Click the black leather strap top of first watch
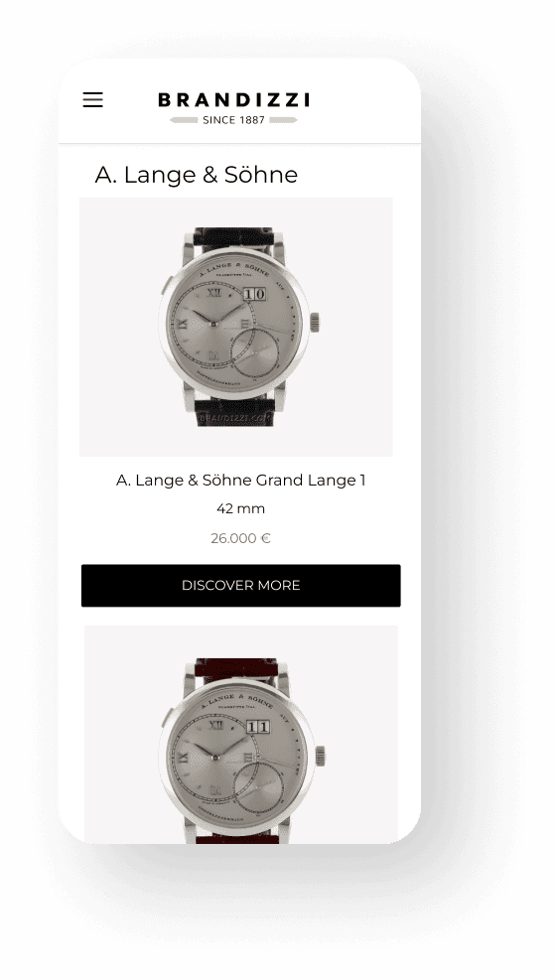Viewport: 557px width, 980px height. click(233, 238)
